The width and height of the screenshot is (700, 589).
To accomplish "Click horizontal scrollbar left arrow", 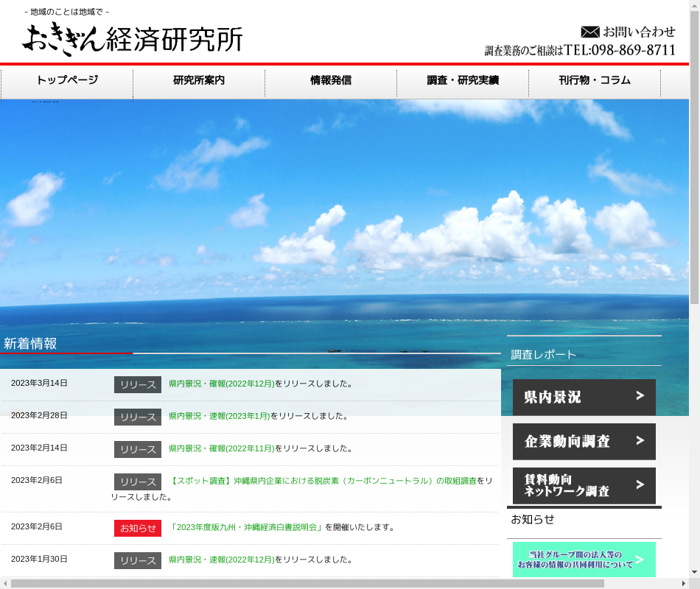I will [x=6, y=583].
